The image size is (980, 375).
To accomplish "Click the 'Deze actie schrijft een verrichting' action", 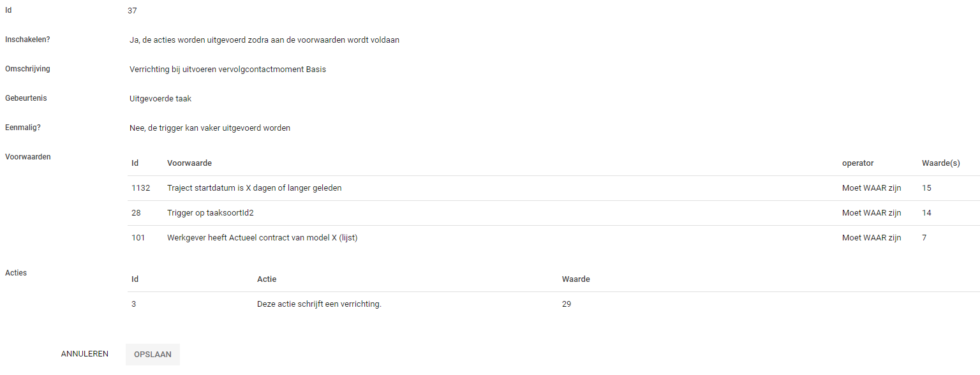I will tap(318, 304).
